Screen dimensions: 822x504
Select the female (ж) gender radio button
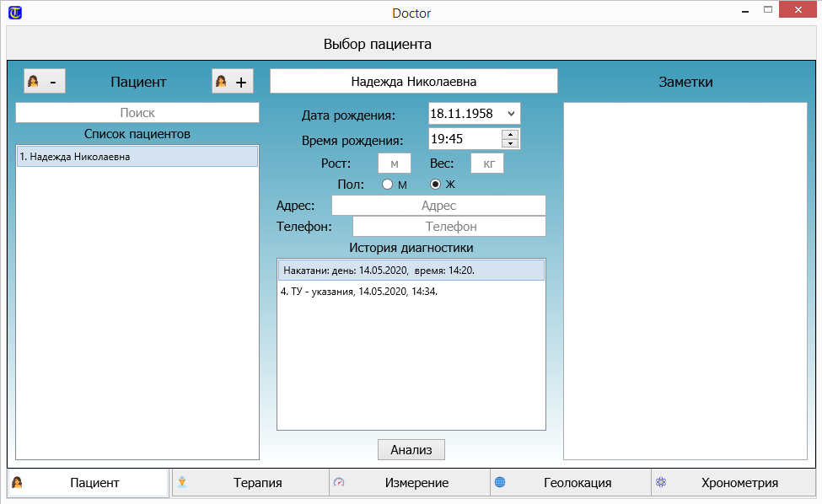pyautogui.click(x=436, y=185)
